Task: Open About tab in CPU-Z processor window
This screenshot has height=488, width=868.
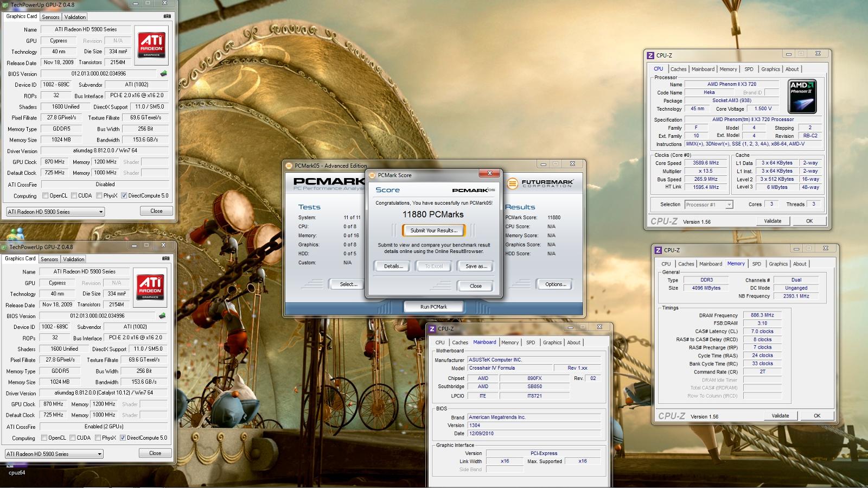Action: [792, 69]
